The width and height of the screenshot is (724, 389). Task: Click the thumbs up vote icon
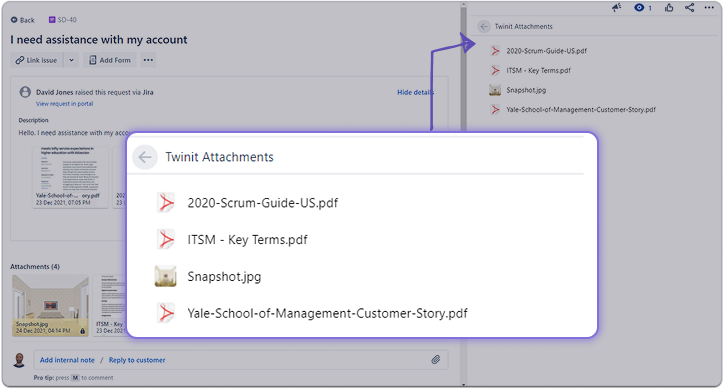point(669,7)
